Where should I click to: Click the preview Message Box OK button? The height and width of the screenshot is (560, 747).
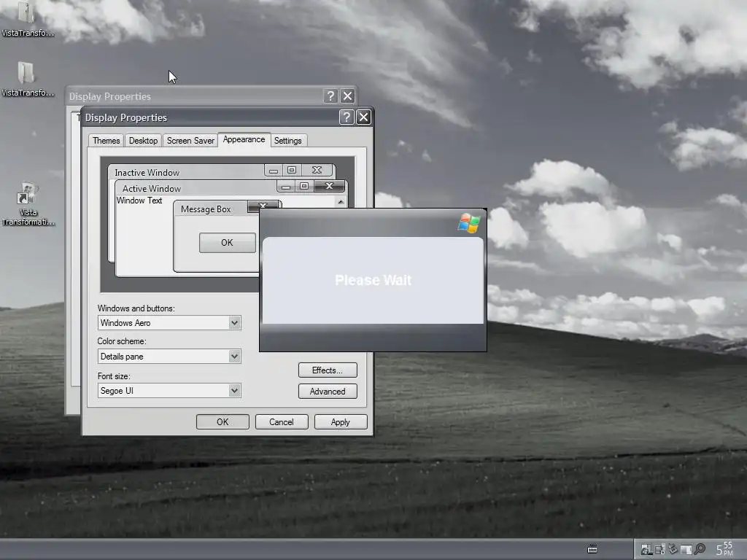[228, 243]
